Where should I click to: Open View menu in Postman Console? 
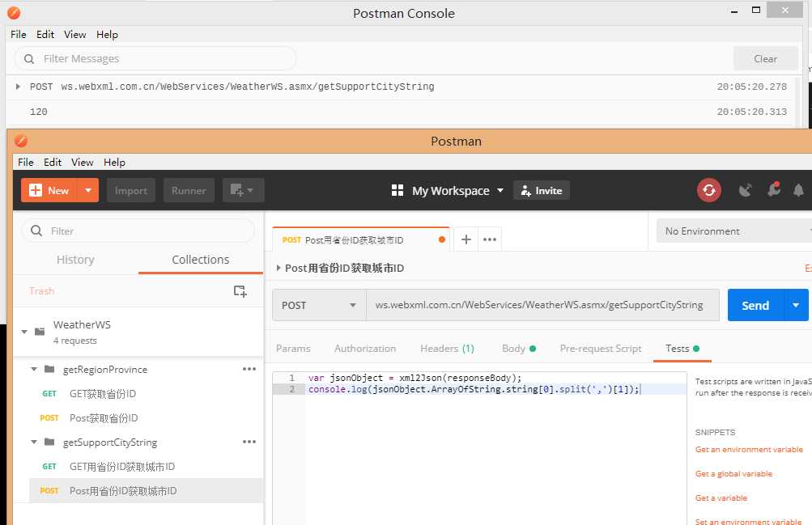coord(75,34)
